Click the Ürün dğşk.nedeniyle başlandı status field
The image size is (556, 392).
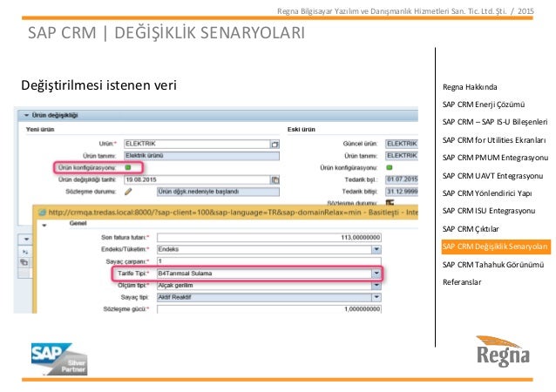pyautogui.click(x=218, y=192)
